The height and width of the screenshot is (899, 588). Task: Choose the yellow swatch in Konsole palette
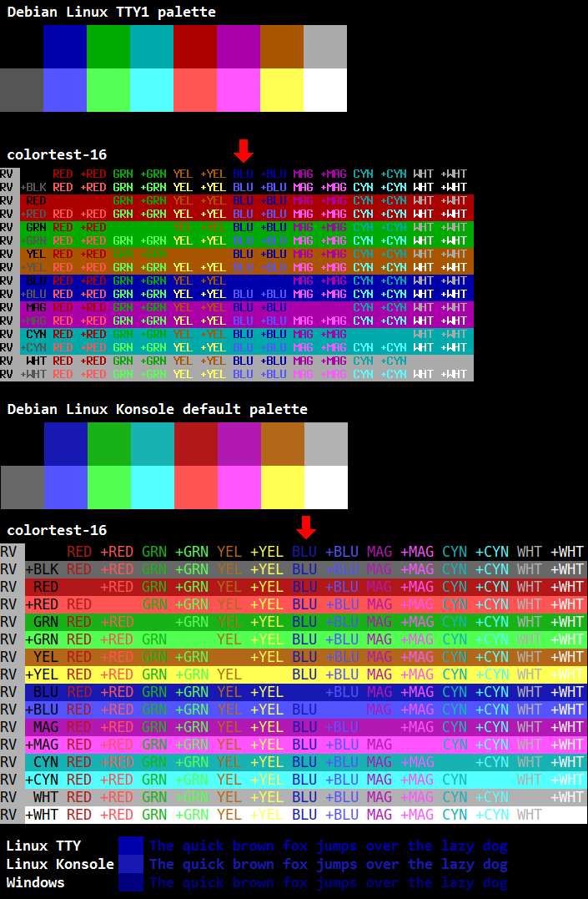coord(283,487)
